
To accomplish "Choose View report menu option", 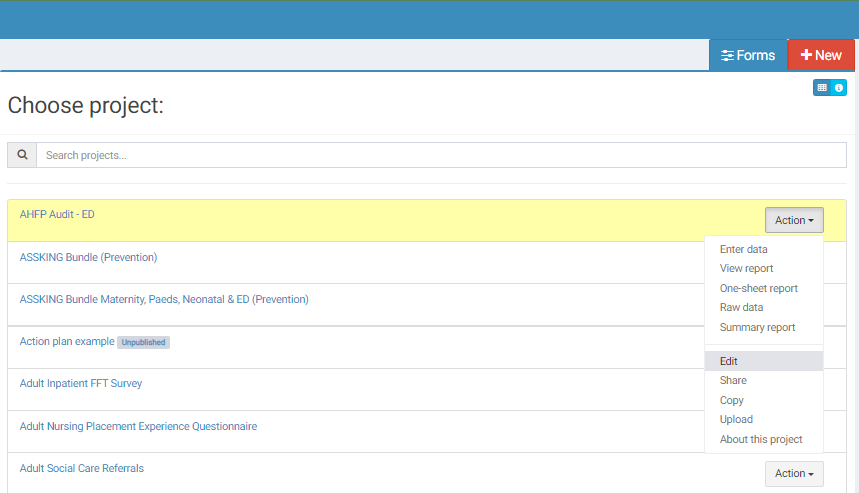I will [x=746, y=268].
